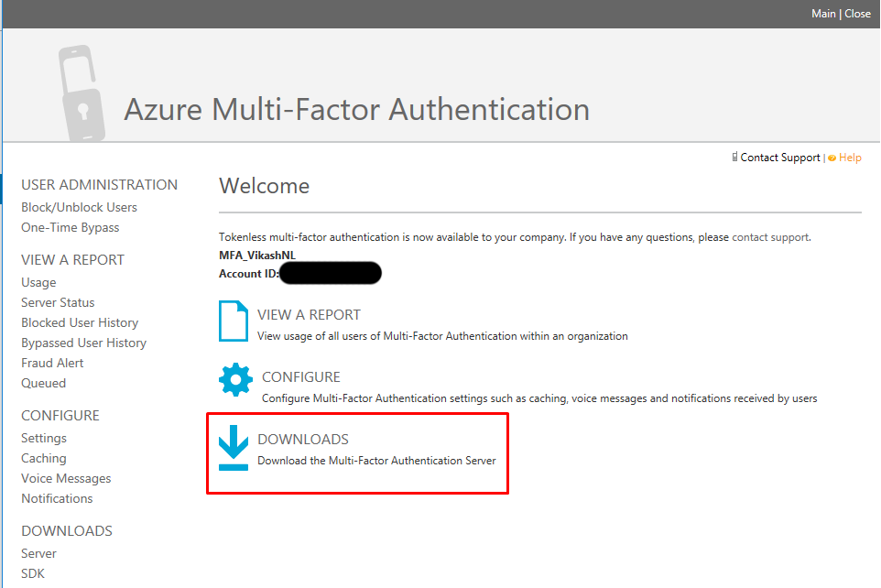Click the Azure Multi-Factor Authentication title
The height and width of the screenshot is (588, 881).
point(357,109)
